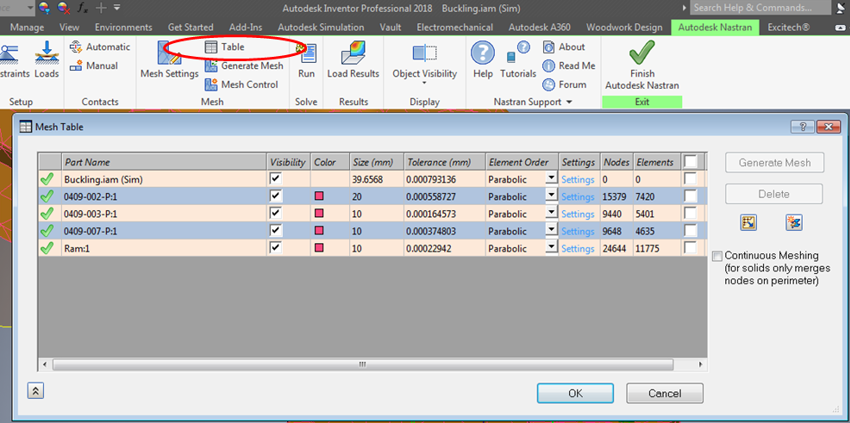Click the Automatic contacts icon

[76, 47]
